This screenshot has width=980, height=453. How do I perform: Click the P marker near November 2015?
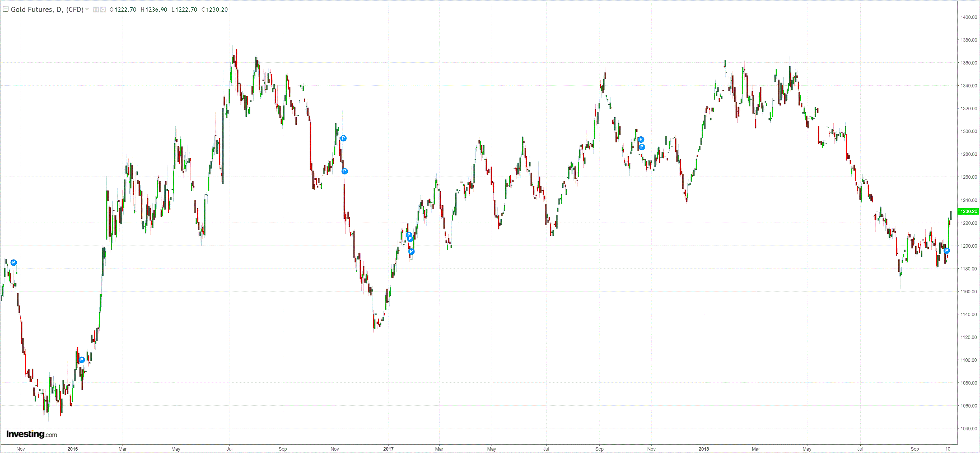click(x=14, y=262)
